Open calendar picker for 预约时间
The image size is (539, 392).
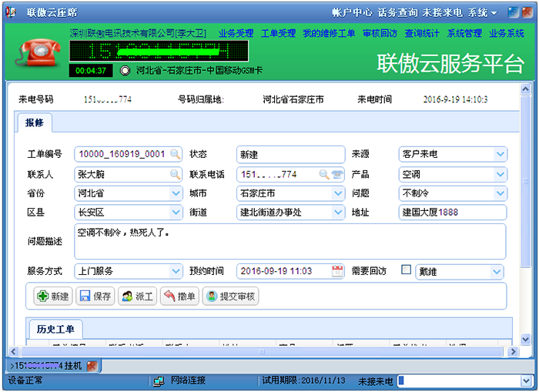[x=337, y=271]
